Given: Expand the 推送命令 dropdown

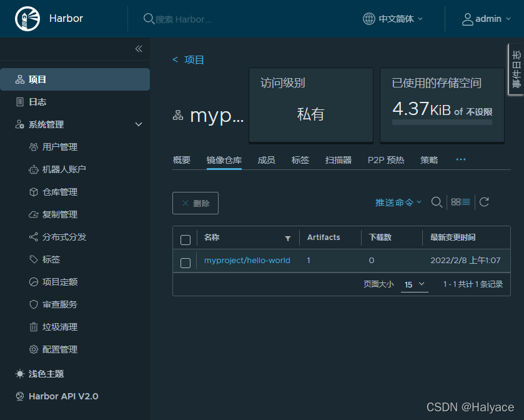Looking at the screenshot, I should (x=398, y=202).
